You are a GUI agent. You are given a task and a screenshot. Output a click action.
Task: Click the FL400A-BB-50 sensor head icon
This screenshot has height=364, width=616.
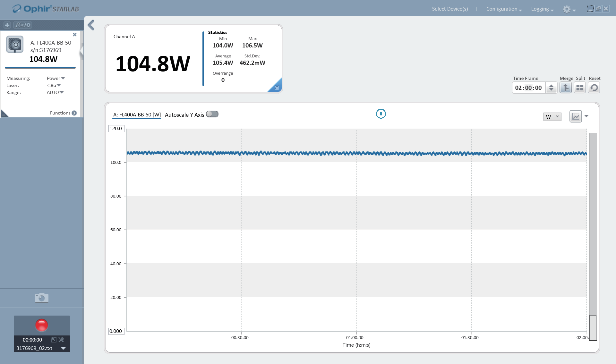click(x=15, y=45)
